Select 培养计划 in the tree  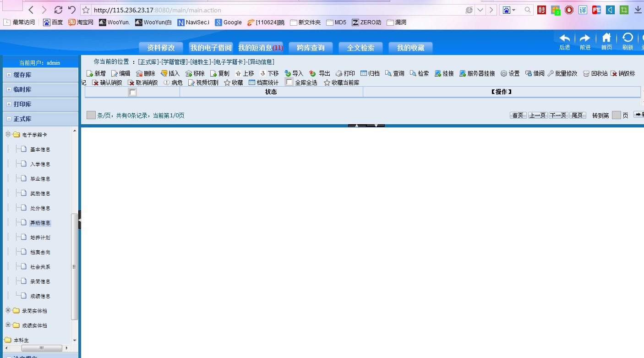click(40, 237)
